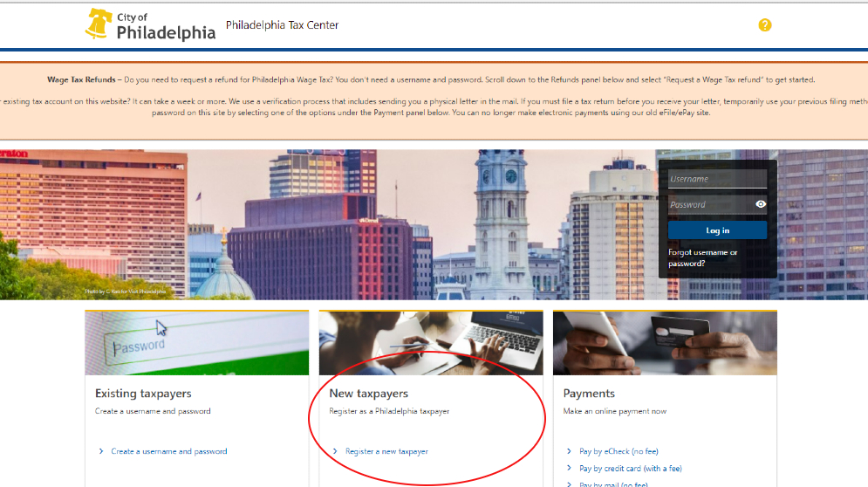Open Forgot username or password link
The width and height of the screenshot is (868, 487).
(702, 257)
